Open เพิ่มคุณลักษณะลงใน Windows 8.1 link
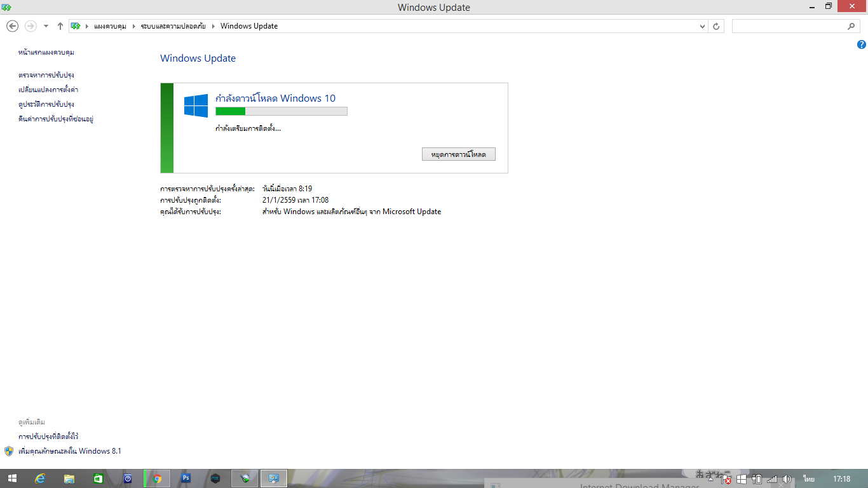 [x=70, y=451]
